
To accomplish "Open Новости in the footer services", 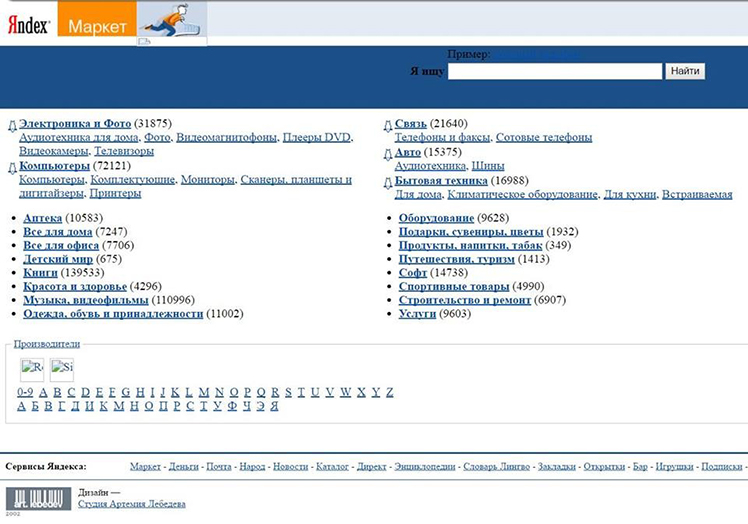I will point(291,467).
